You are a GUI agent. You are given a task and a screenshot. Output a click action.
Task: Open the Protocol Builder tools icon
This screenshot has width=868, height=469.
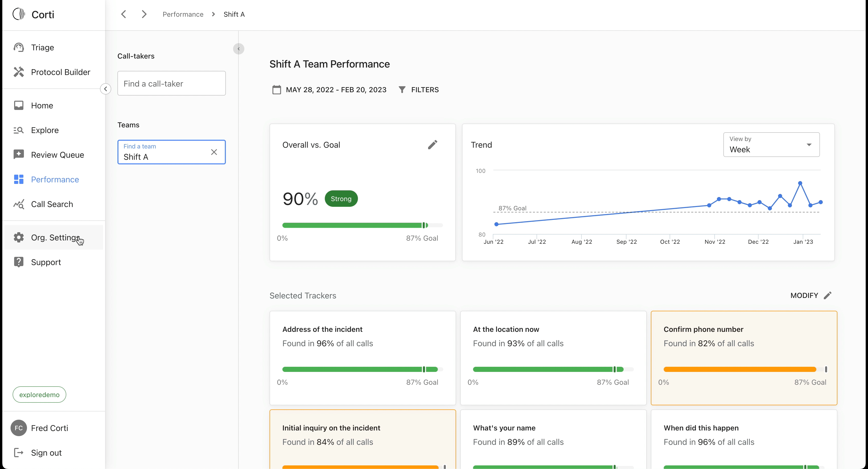point(19,72)
